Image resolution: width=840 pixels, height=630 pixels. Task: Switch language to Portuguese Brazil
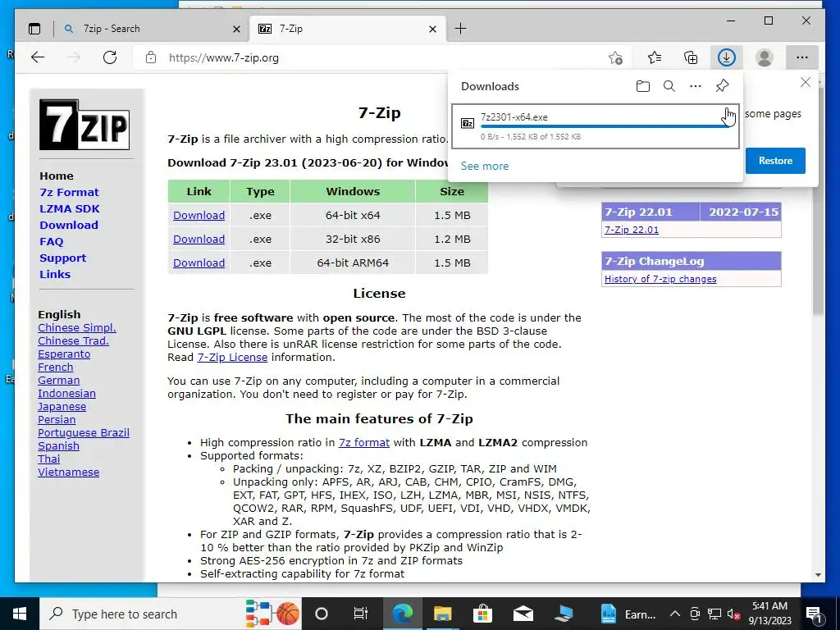84,433
